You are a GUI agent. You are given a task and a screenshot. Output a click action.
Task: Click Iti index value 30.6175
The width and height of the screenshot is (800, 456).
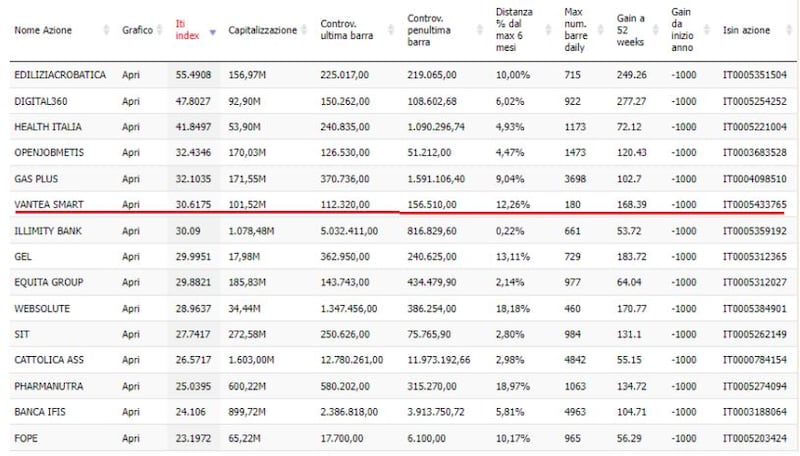tap(193, 205)
